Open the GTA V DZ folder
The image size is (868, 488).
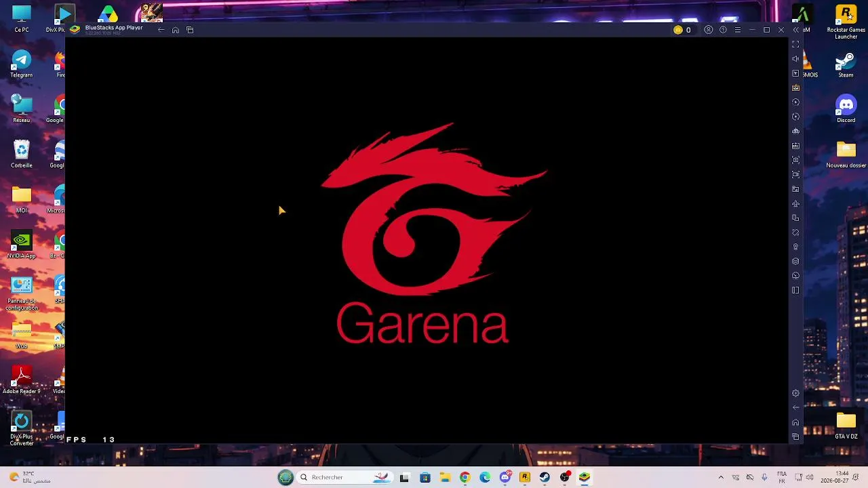846,426
